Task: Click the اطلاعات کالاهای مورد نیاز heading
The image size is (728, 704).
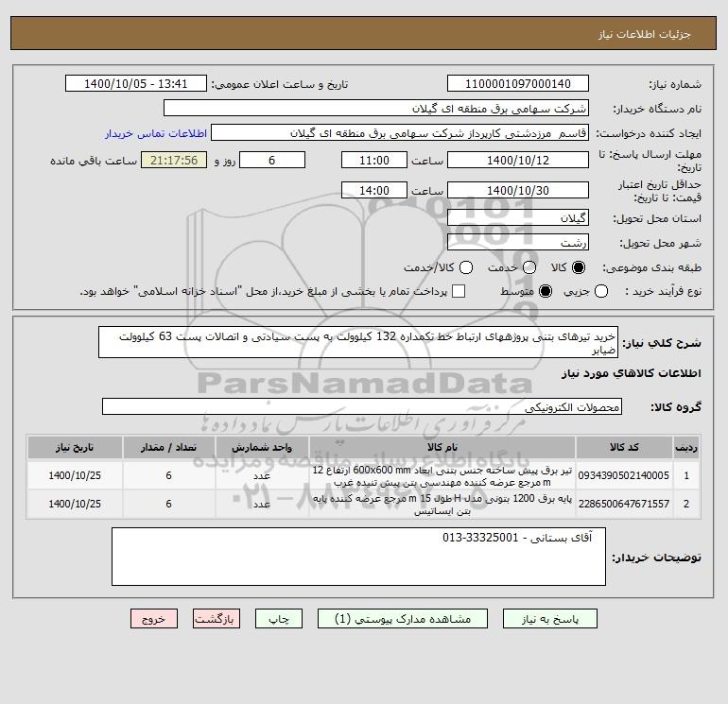Action: 632,373
